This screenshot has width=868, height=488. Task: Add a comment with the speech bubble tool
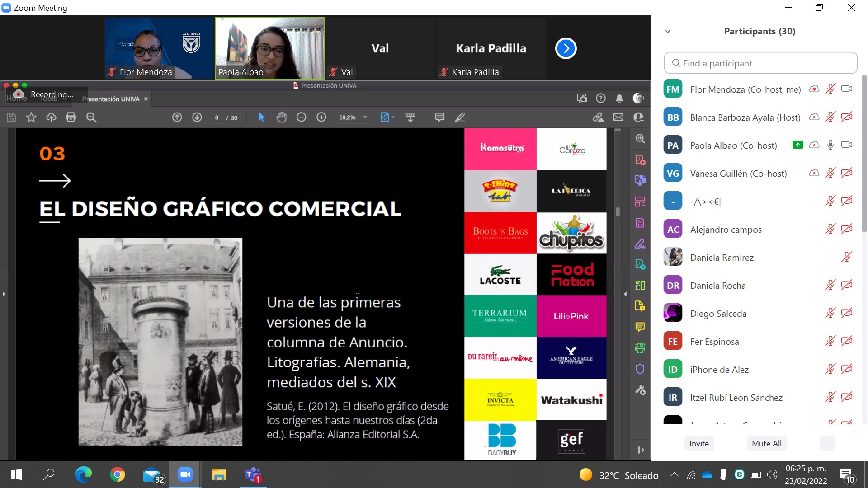click(x=439, y=117)
